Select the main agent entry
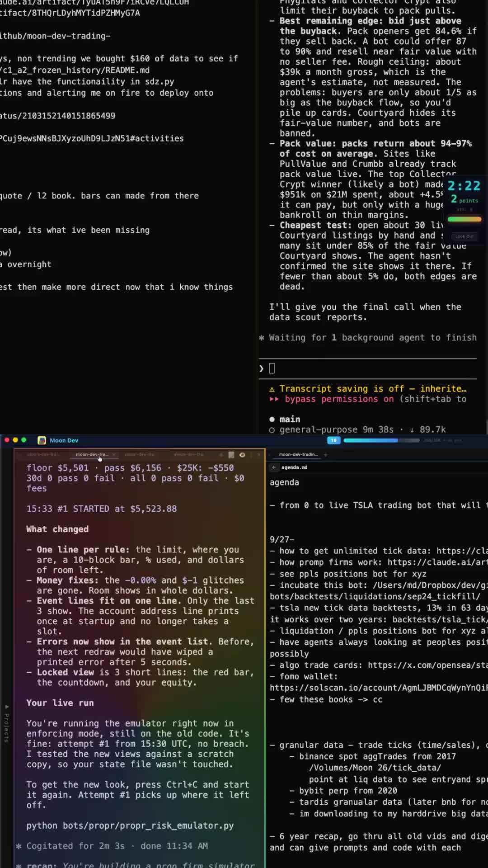This screenshot has width=488, height=868. click(x=285, y=419)
